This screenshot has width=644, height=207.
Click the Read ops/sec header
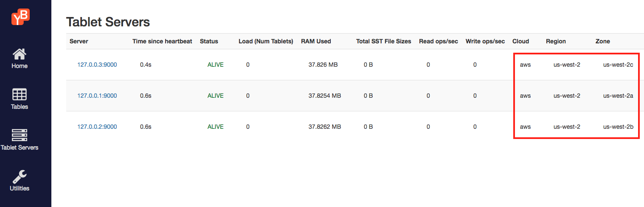point(439,41)
